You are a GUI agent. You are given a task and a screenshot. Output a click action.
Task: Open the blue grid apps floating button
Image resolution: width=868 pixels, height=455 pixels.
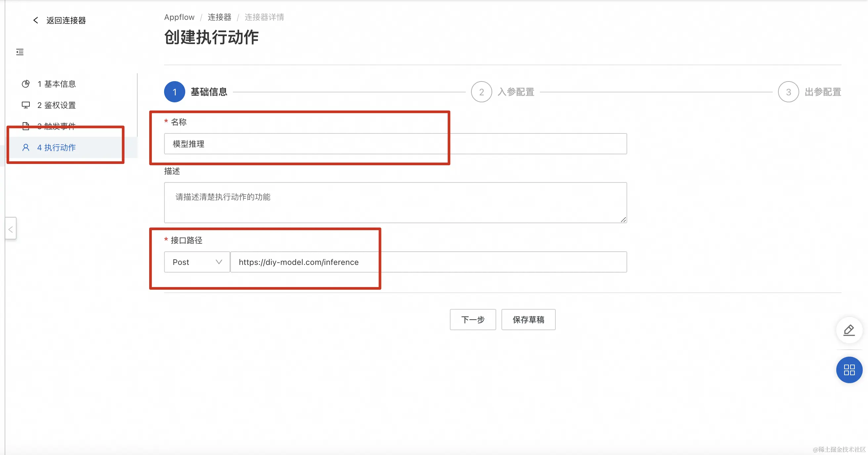pos(849,370)
